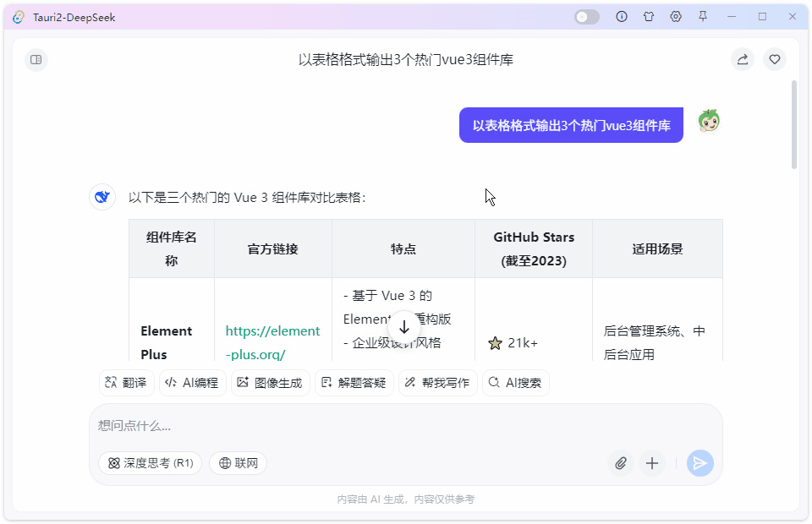Choose the 解题答疑 quick action

(x=354, y=383)
